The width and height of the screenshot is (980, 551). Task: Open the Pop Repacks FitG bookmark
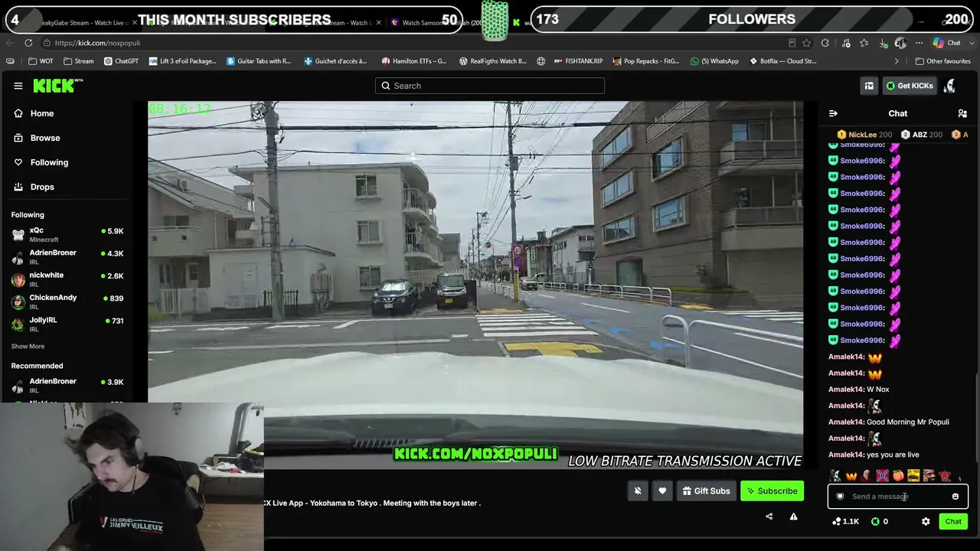tap(645, 61)
